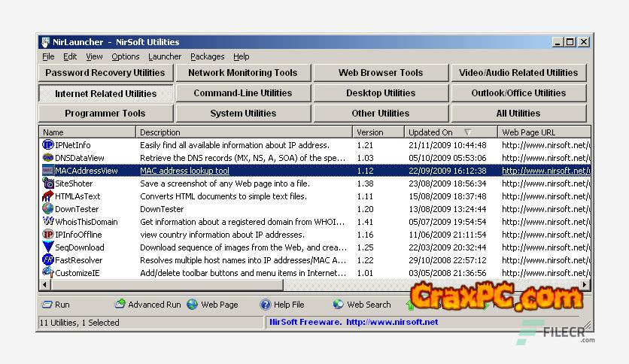This screenshot has width=629, height=364.
Task: Click the horizontal scrollbar thumb
Action: pos(166,284)
